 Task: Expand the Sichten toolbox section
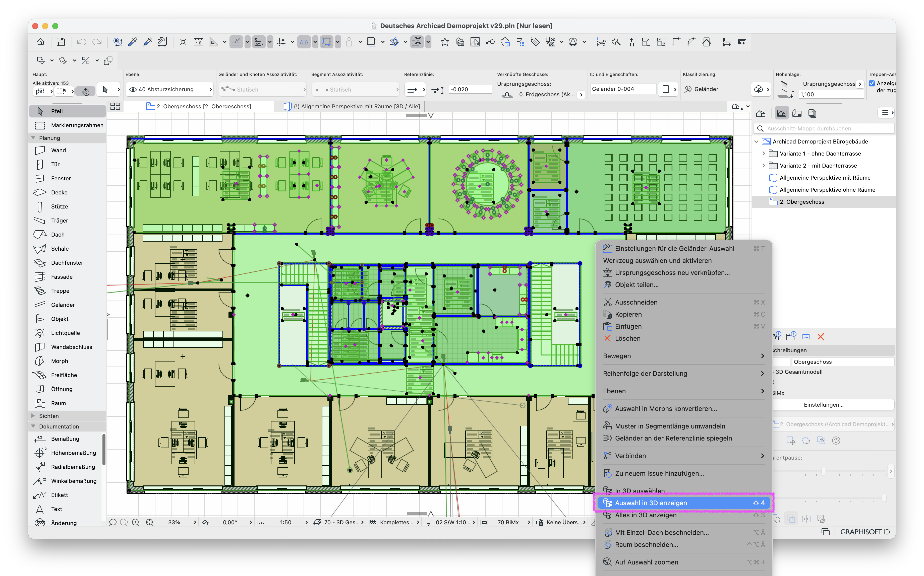[33, 416]
